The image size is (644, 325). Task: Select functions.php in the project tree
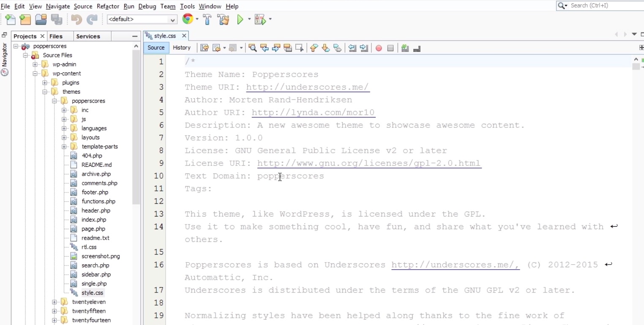click(x=98, y=202)
